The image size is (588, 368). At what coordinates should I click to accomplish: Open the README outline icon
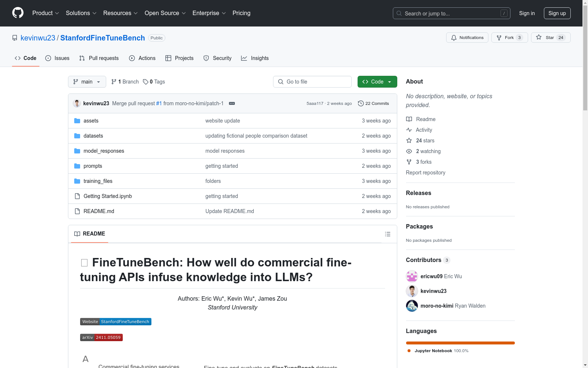click(387, 234)
